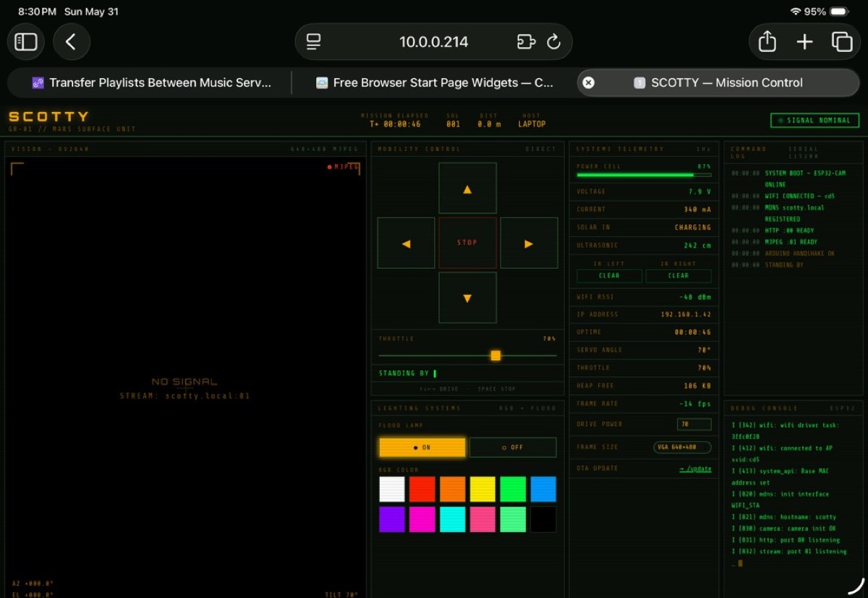The height and width of the screenshot is (598, 868).
Task: Click the 340 mA current value
Action: [698, 210]
